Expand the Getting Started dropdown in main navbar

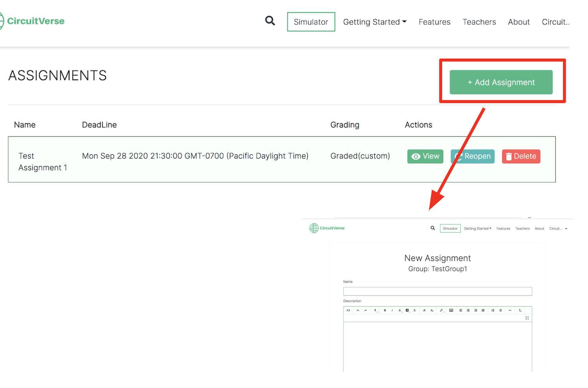(x=374, y=22)
